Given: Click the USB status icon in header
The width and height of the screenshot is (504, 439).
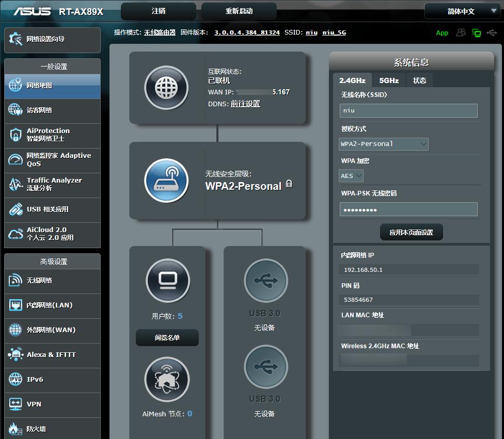Looking at the screenshot, I should point(492,32).
